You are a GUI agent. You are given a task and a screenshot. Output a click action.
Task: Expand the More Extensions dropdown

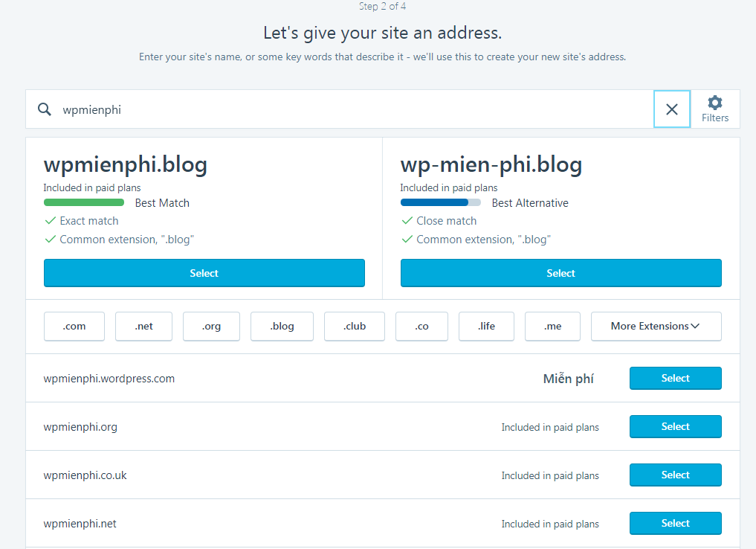point(656,326)
